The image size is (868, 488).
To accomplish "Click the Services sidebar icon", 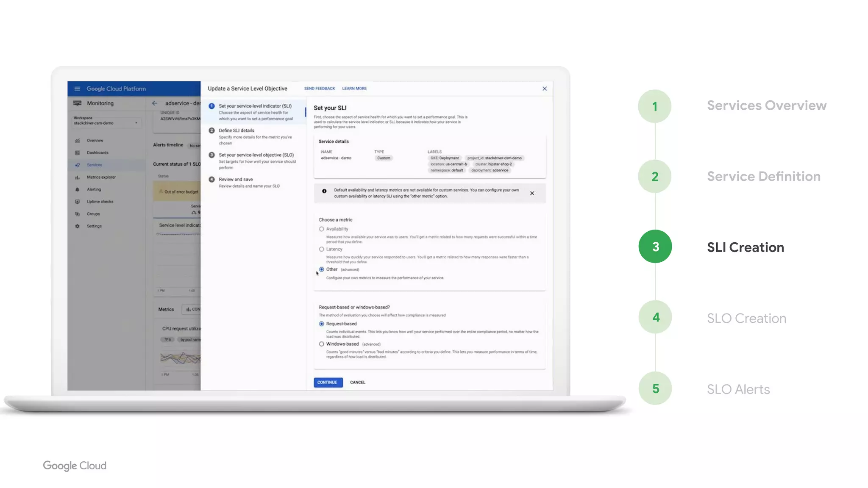I will coord(77,165).
